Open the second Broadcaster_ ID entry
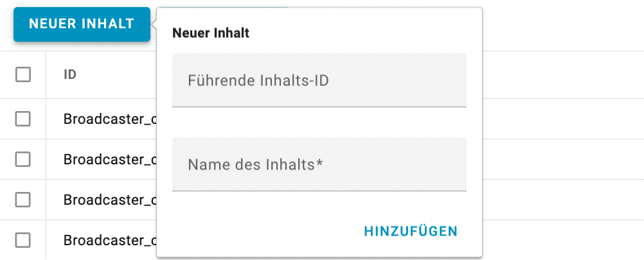 109,159
